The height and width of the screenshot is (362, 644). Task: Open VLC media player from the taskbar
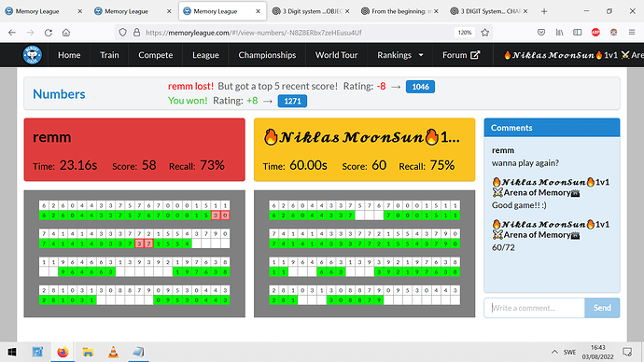tap(113, 352)
